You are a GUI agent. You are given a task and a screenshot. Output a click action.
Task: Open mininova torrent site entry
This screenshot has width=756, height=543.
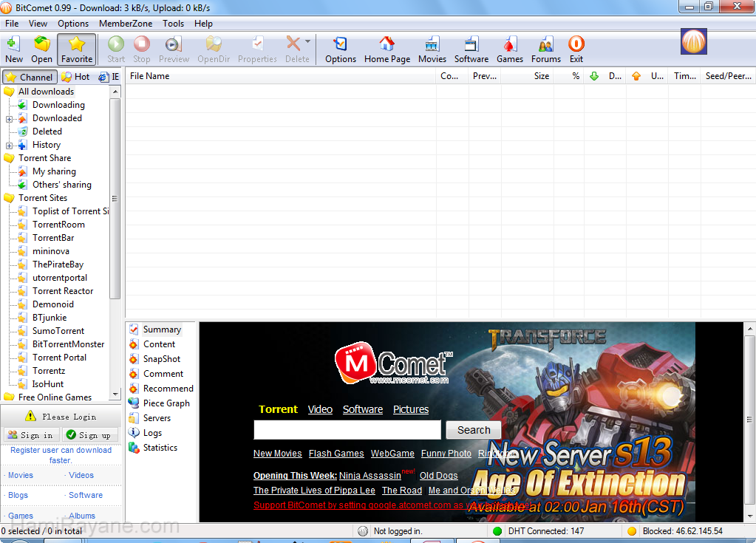[x=51, y=251]
